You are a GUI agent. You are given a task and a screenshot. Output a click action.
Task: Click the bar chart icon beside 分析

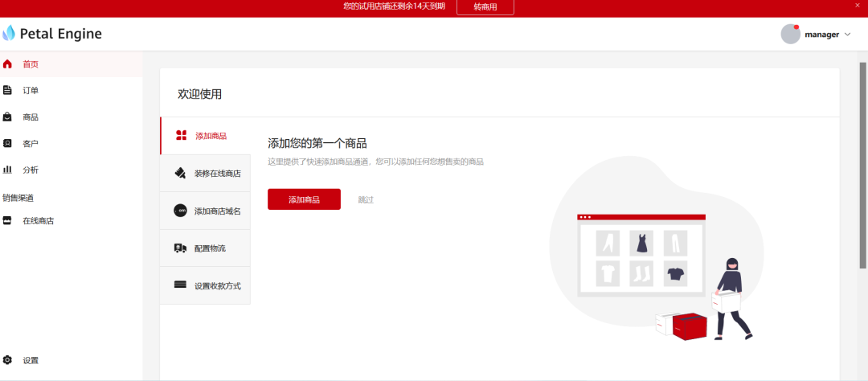pyautogui.click(x=7, y=170)
